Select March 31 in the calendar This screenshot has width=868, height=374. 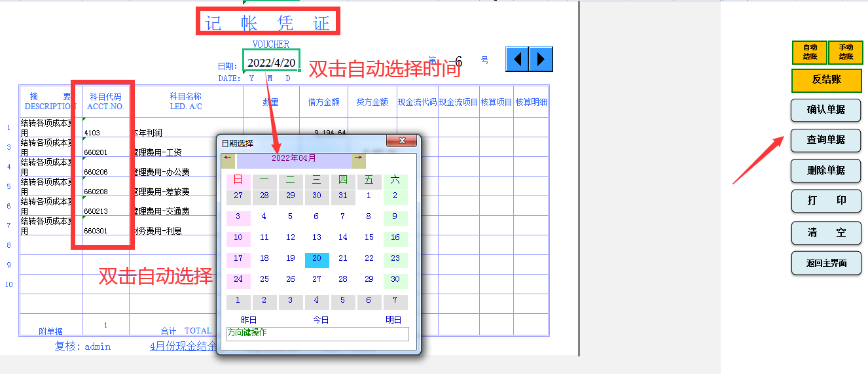[343, 197]
